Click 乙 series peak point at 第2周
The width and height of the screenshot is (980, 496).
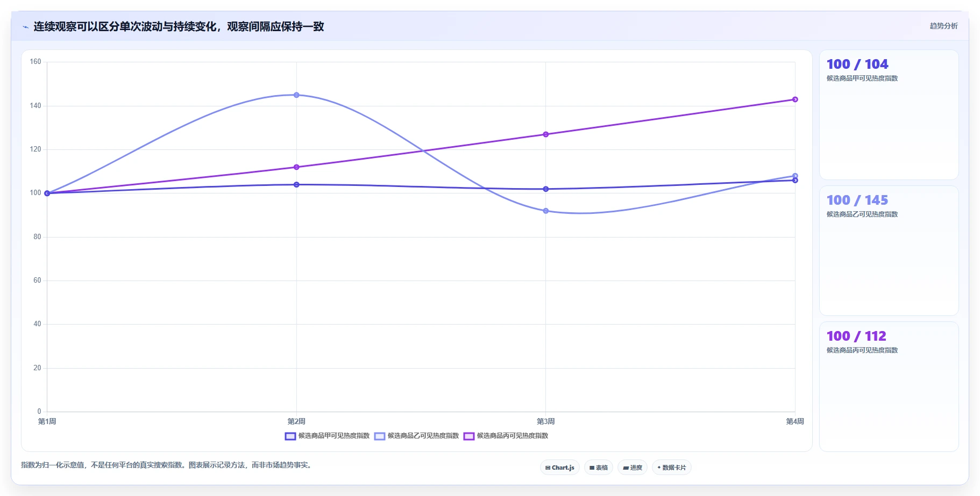tap(296, 95)
